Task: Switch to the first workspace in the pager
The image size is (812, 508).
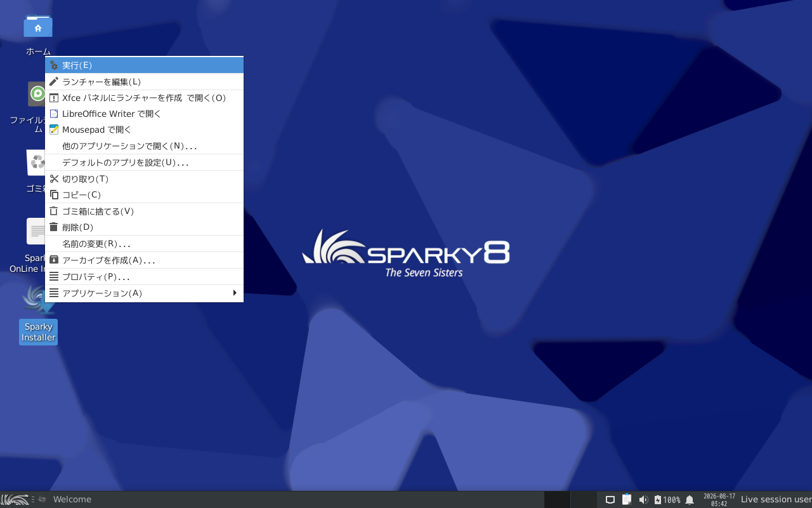Action: click(x=557, y=500)
